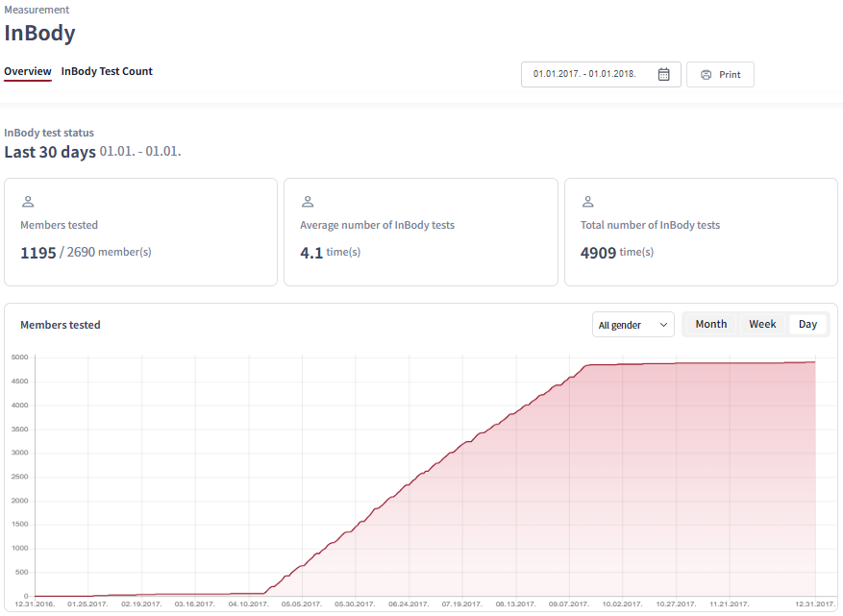This screenshot has width=843, height=616.
Task: Click the InBody page title
Action: pos(39,33)
